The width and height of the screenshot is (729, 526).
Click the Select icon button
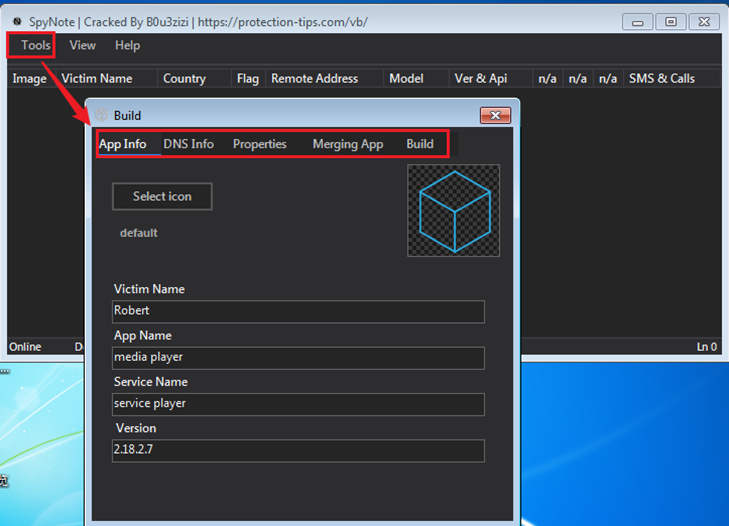(162, 196)
